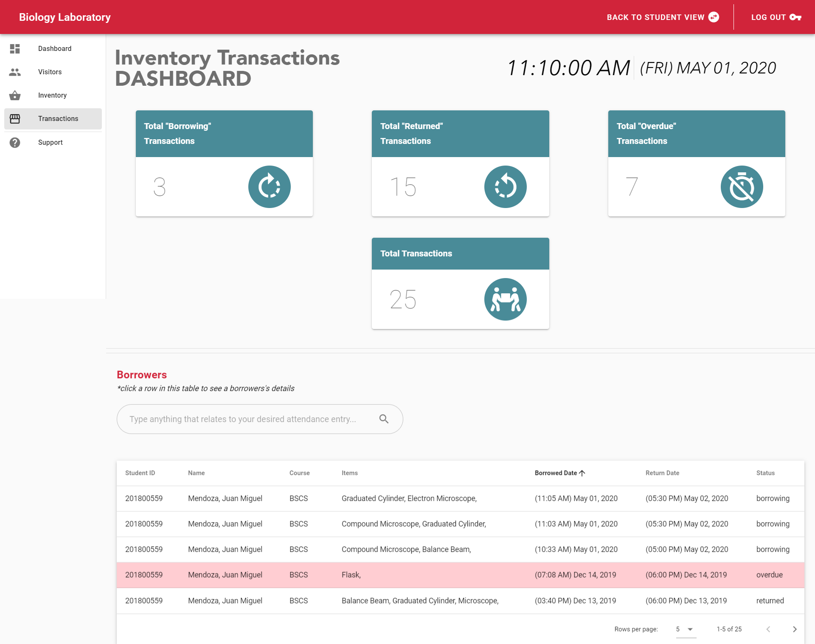Click the previous page chevron

[x=768, y=629]
